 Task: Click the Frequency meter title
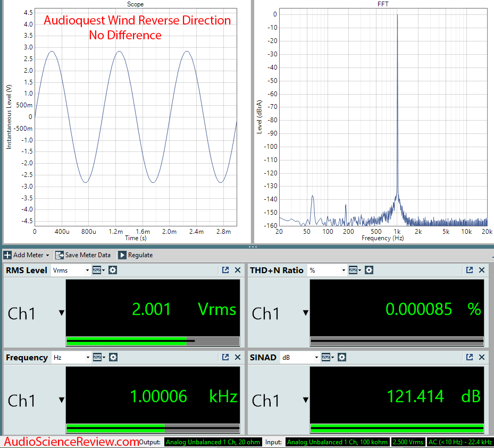(x=27, y=358)
